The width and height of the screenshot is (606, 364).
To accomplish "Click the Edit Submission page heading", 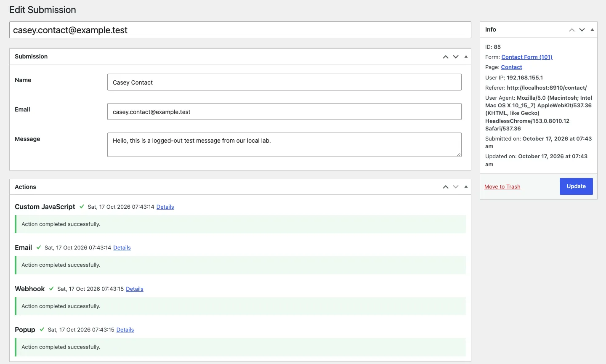I will pos(43,10).
